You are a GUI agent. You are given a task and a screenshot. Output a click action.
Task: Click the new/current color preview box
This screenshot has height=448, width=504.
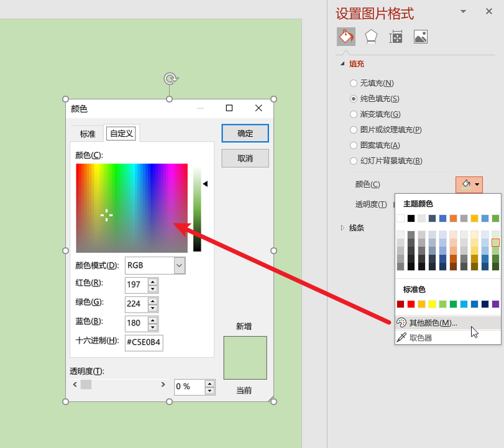pos(245,358)
